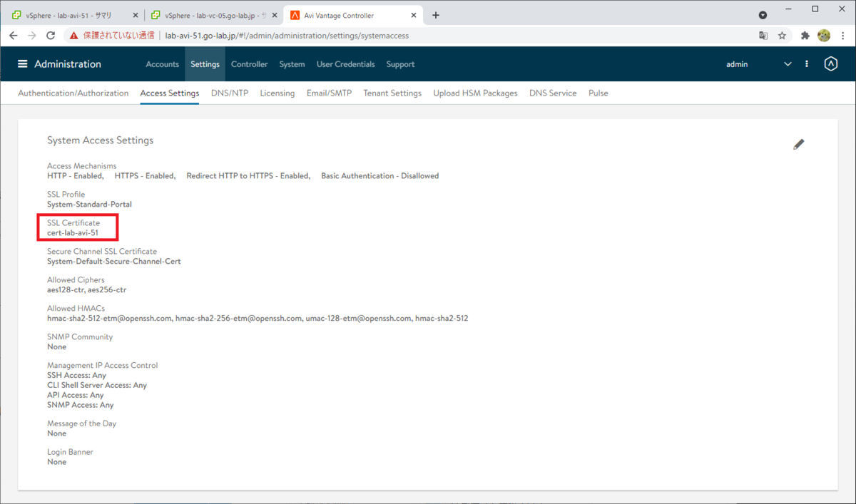The height and width of the screenshot is (504, 856).
Task: Close the vSphere lab-vc-05.go-lab.jp tab
Action: pos(274,16)
